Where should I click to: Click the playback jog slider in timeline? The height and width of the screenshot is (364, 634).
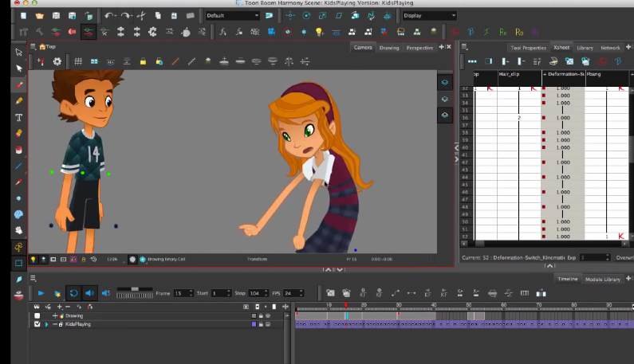134,290
